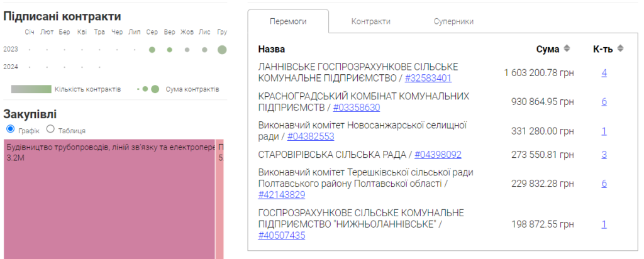Select the Графік radio button
Screen dimensions: 644x259
click(x=10, y=129)
